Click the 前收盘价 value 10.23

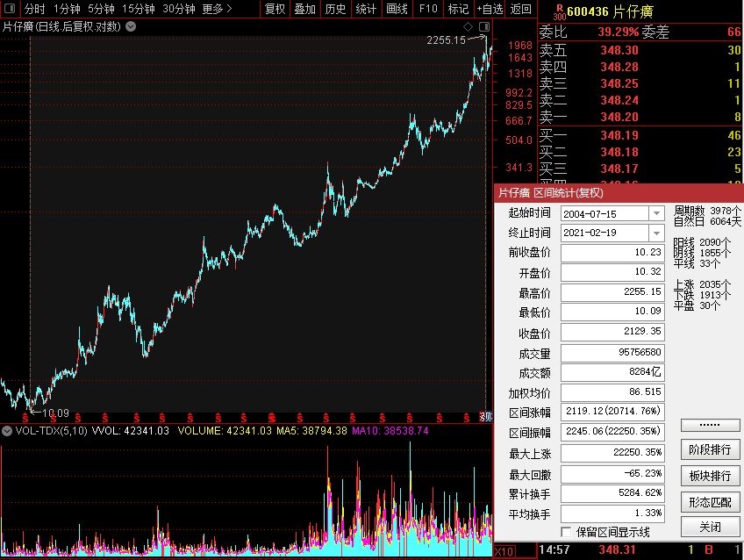pyautogui.click(x=612, y=253)
